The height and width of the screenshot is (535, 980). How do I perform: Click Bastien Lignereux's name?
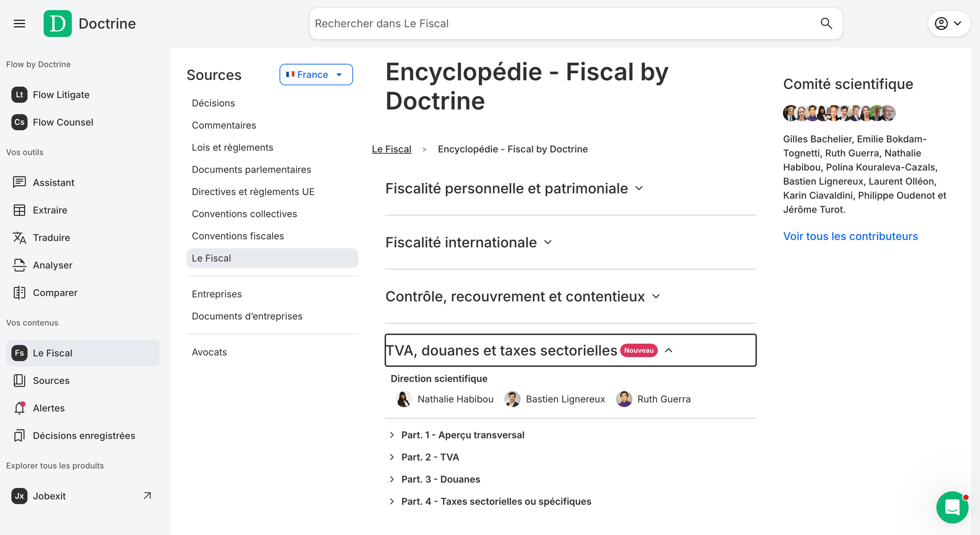(565, 399)
